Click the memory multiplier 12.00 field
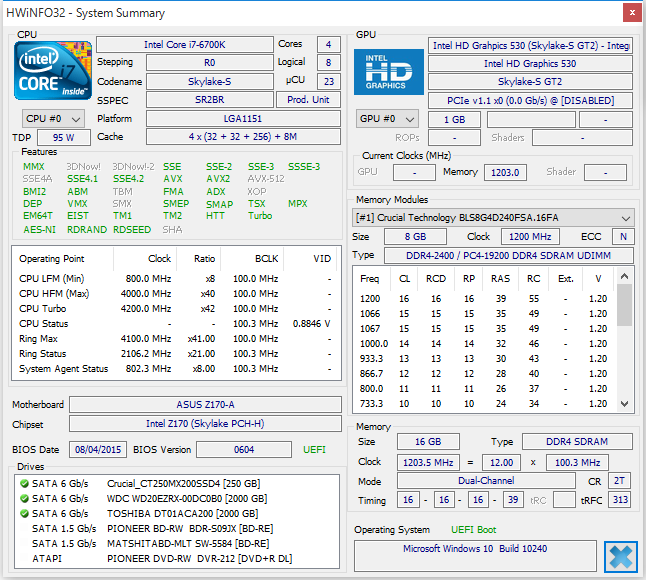The image size is (646, 580). (x=501, y=463)
